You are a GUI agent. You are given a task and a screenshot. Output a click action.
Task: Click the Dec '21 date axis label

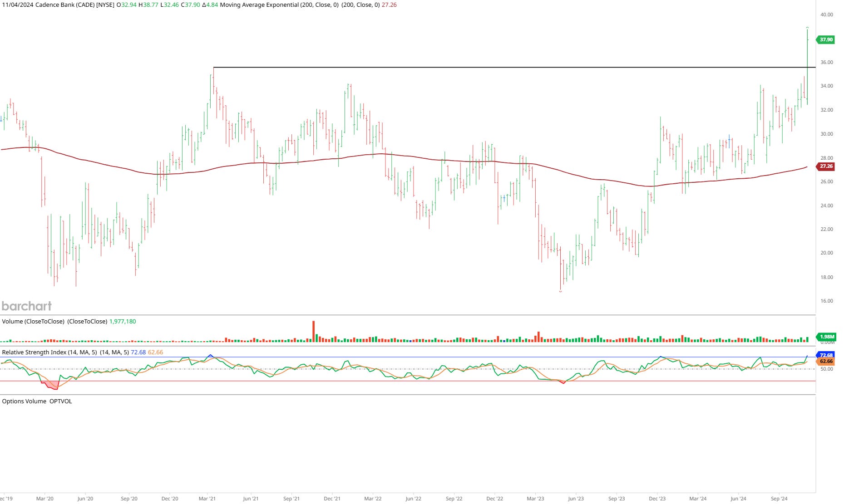tap(332, 499)
